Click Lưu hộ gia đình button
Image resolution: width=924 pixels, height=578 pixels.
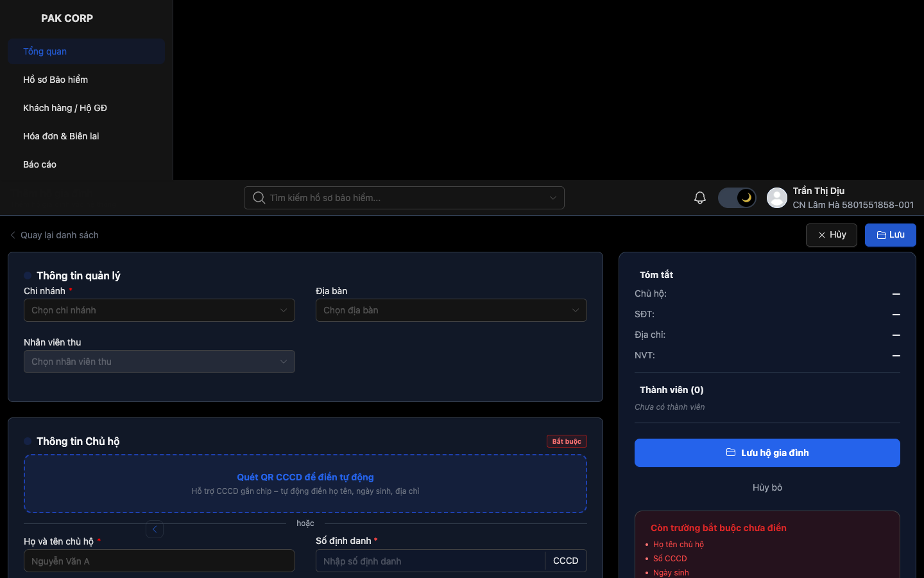767,453
